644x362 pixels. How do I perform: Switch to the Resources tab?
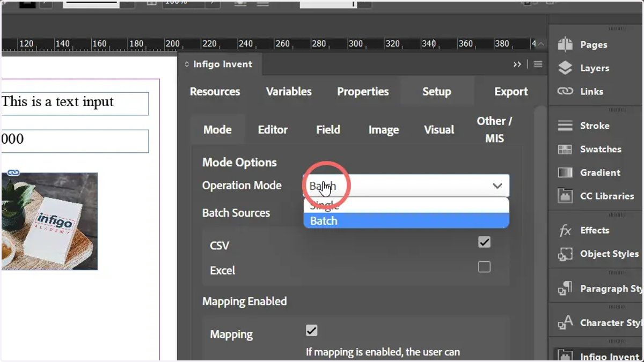point(215,92)
